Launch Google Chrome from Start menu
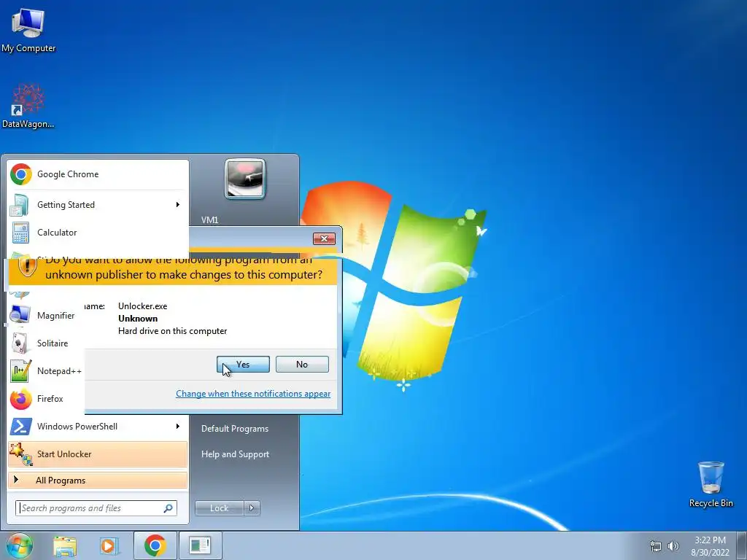The height and width of the screenshot is (560, 747). (98, 174)
